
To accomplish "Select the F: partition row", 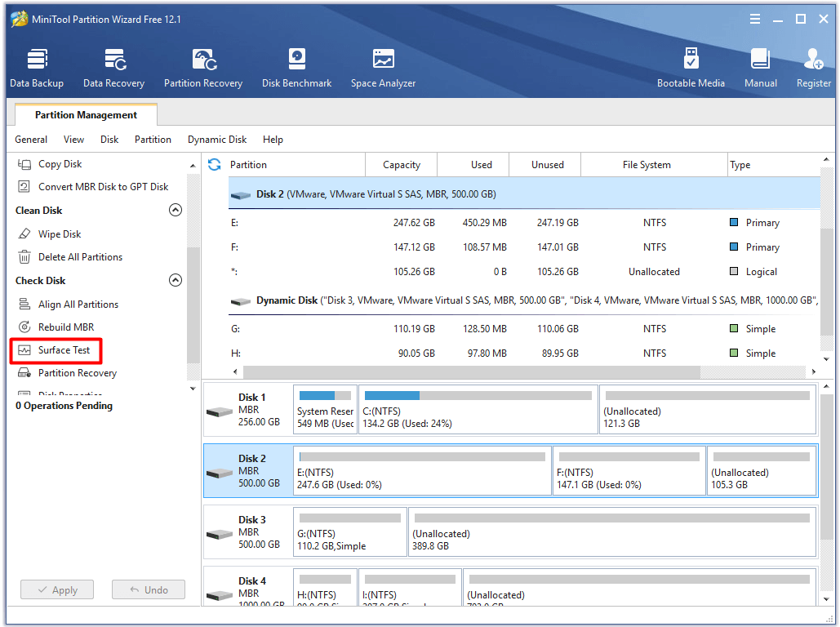I will (x=524, y=247).
